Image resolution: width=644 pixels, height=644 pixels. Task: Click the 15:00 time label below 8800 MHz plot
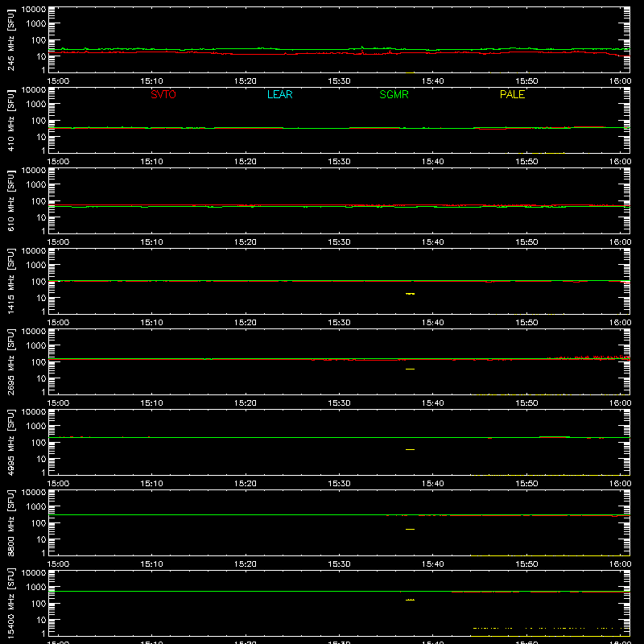tap(58, 564)
